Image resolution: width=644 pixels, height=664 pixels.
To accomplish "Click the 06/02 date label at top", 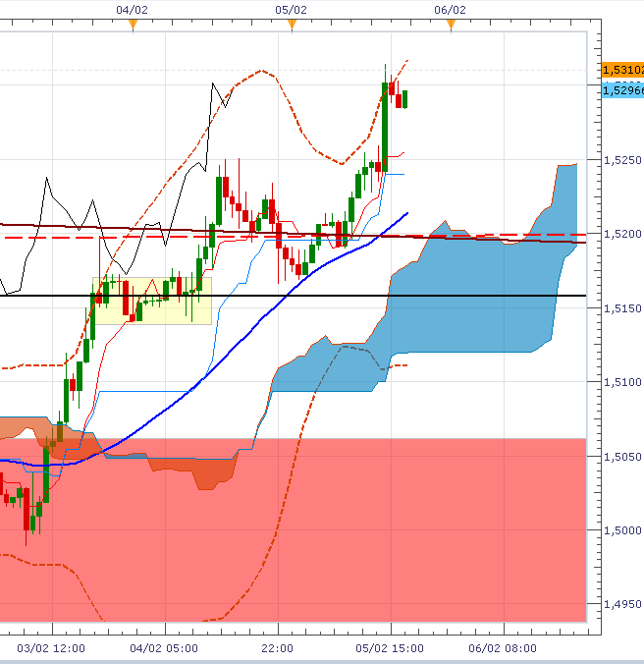I will coord(451,10).
